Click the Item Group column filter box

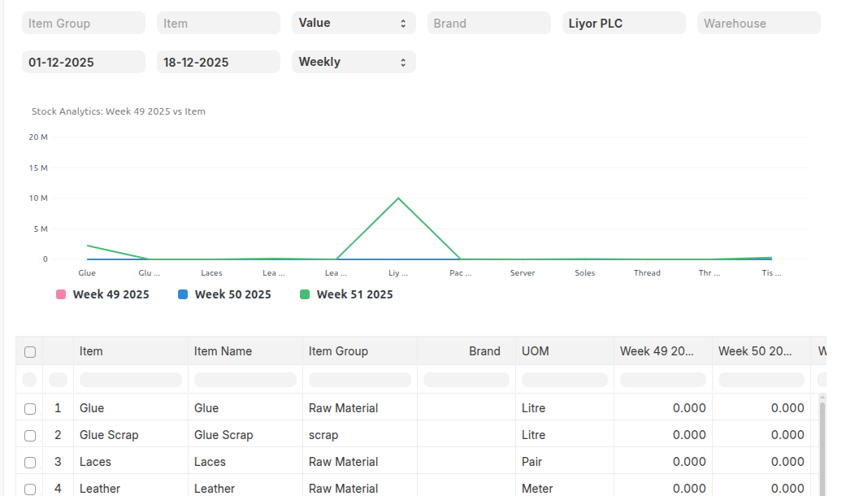(359, 380)
